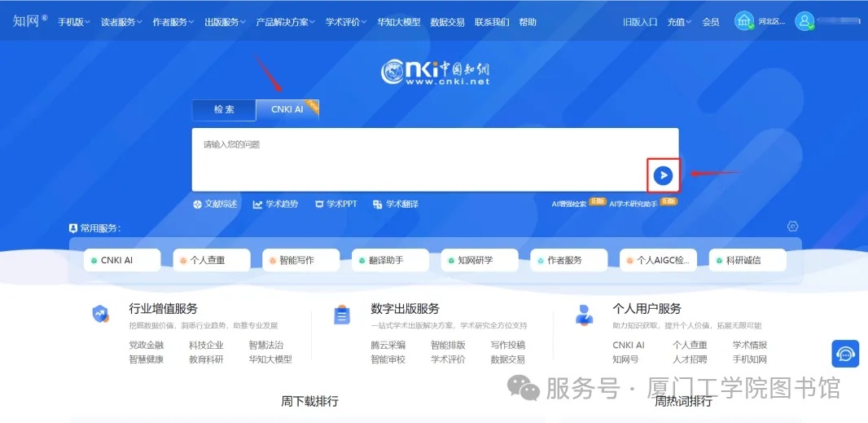The width and height of the screenshot is (868, 423).
Task: Click the institution building icon
Action: pyautogui.click(x=743, y=21)
